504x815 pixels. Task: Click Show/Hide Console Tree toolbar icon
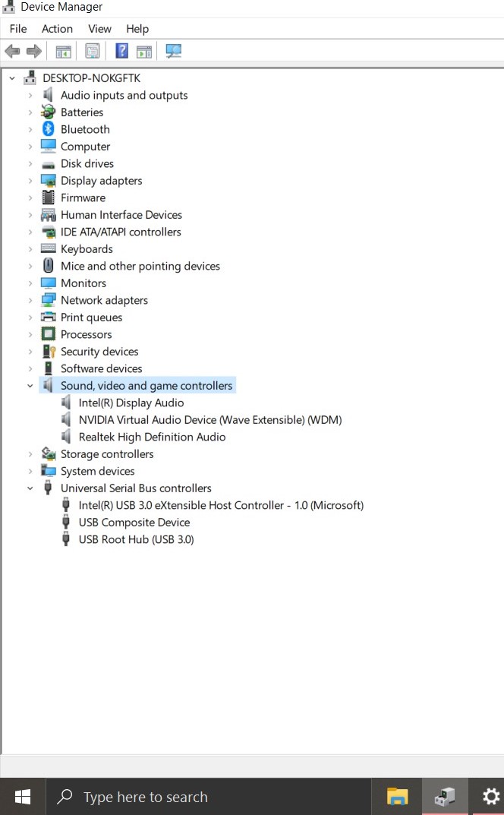click(64, 52)
